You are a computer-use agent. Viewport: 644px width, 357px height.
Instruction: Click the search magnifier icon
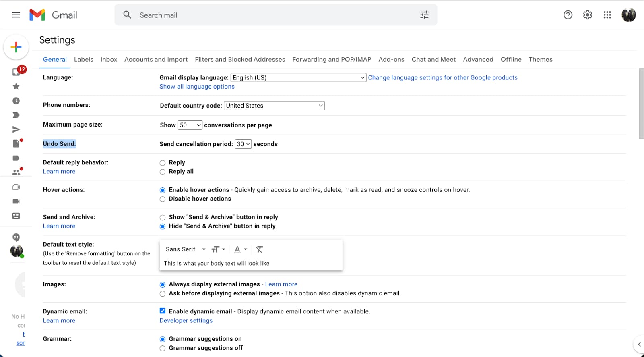tap(127, 15)
